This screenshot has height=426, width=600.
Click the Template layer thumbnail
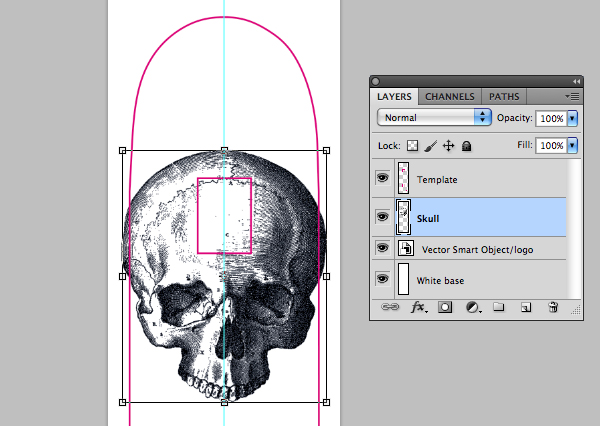tap(403, 178)
